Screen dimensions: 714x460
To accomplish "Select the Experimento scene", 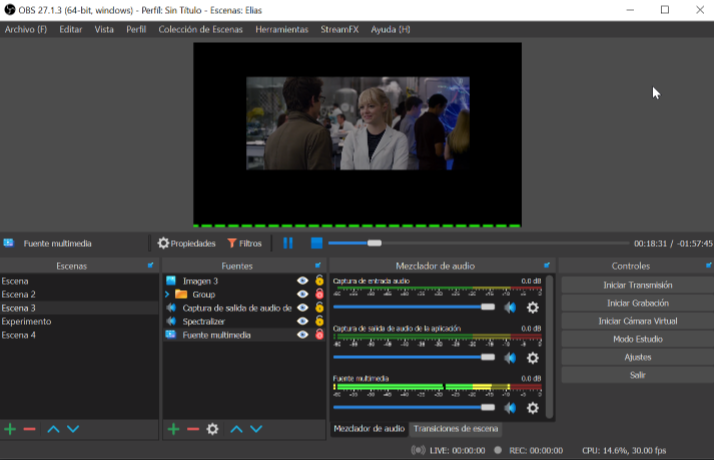I will [79, 321].
